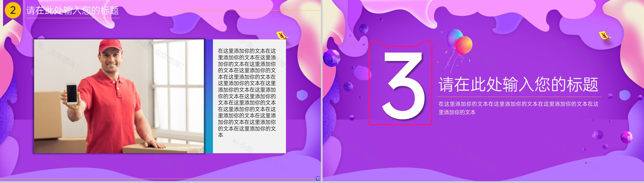Screen dimensions: 644x183
Task: Click the page number 10 box
Action: pos(318,179)
